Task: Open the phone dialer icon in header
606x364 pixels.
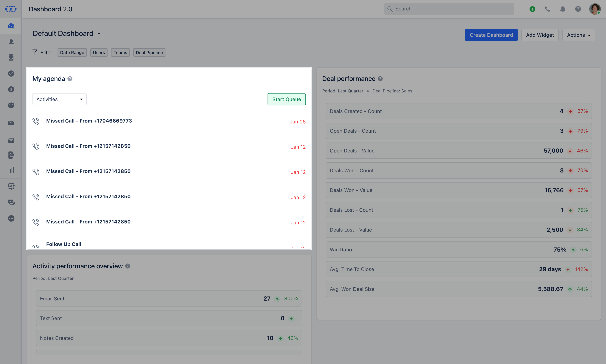Action: 548,9
